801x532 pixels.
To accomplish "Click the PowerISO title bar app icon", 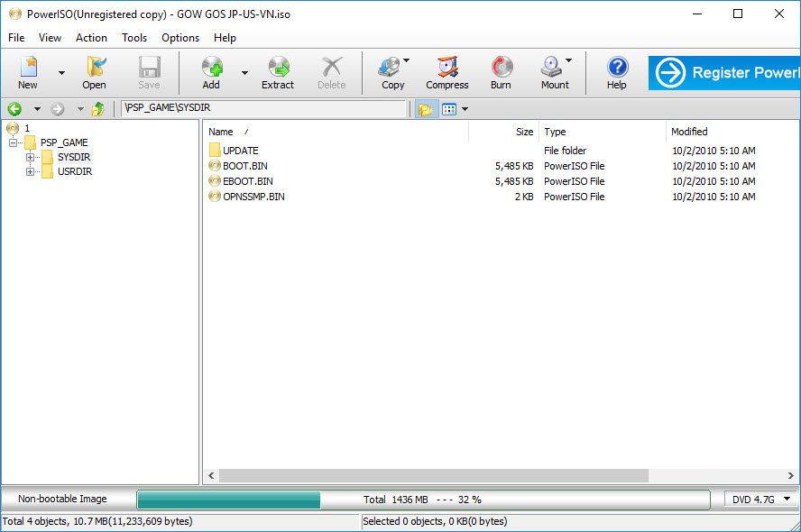I will click(x=15, y=14).
